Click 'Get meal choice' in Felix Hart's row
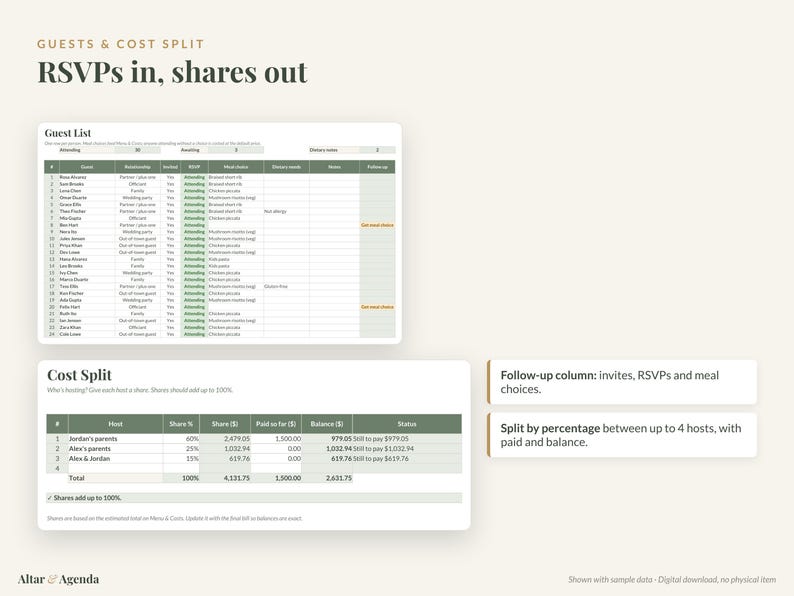Viewport: 794px width, 596px height. point(377,307)
